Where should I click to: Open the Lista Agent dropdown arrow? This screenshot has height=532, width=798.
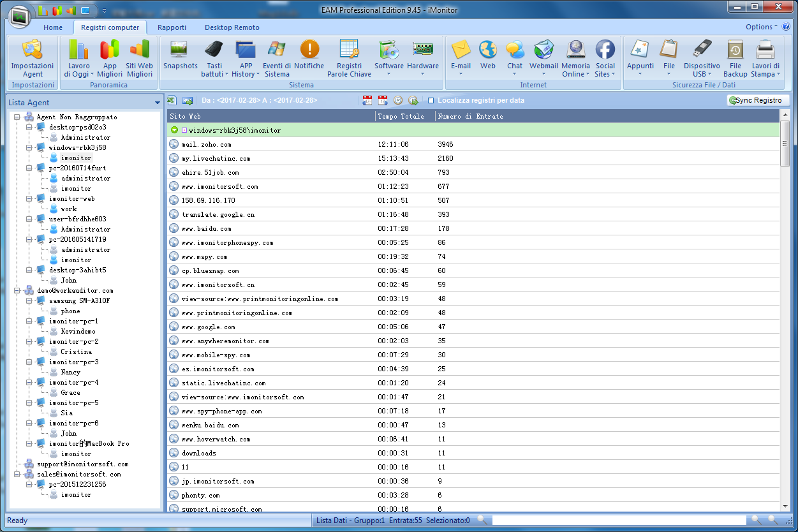pyautogui.click(x=158, y=103)
